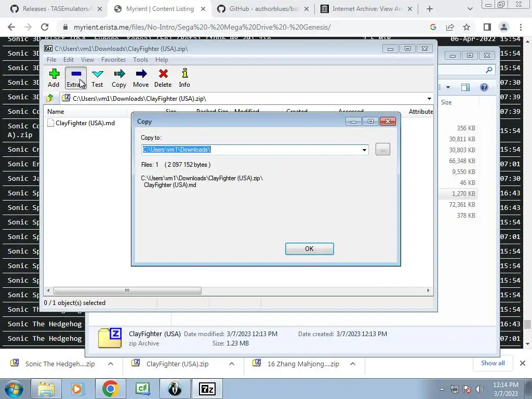Switch to GitHub authorblues tab
This screenshot has width=532, height=399.
pyautogui.click(x=263, y=9)
